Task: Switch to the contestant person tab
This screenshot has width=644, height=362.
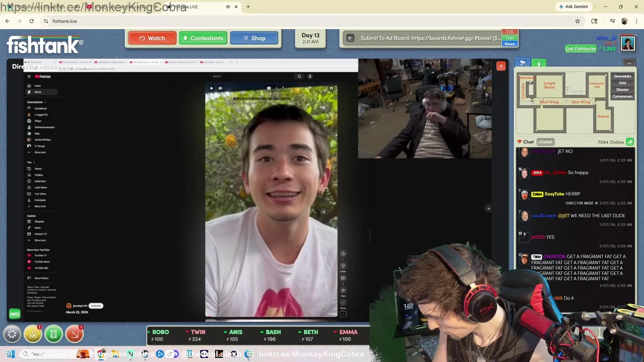Action: pos(539,63)
